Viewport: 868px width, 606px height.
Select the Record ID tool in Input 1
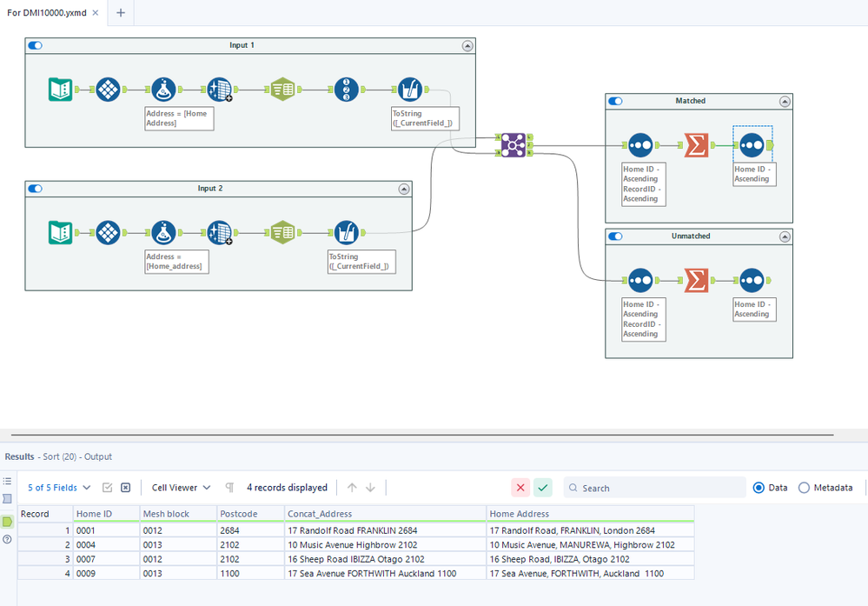click(x=347, y=90)
